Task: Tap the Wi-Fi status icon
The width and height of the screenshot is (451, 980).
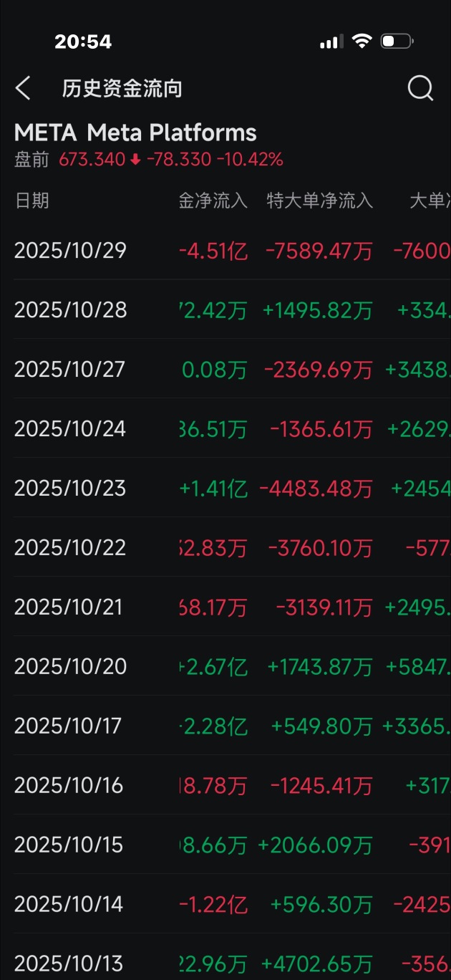Action: coord(362,42)
